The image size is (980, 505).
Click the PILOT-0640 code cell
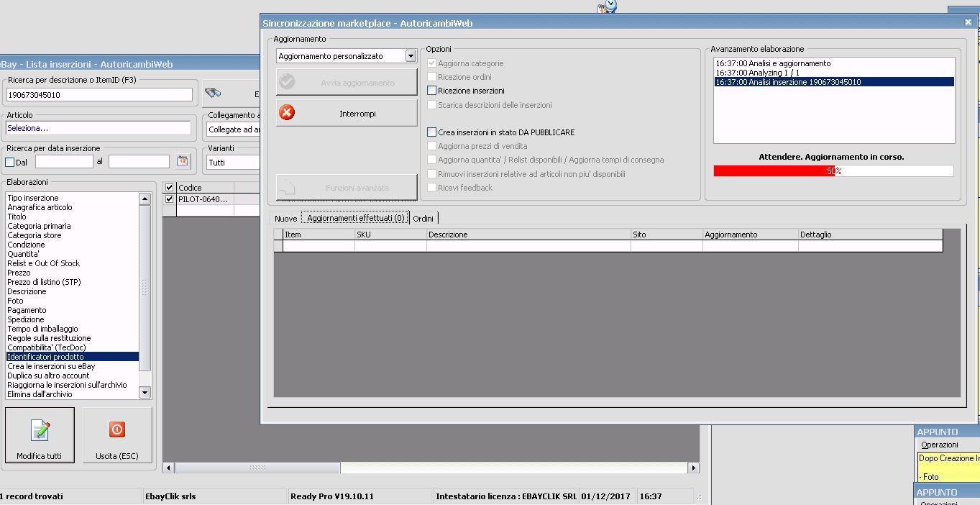pos(205,199)
